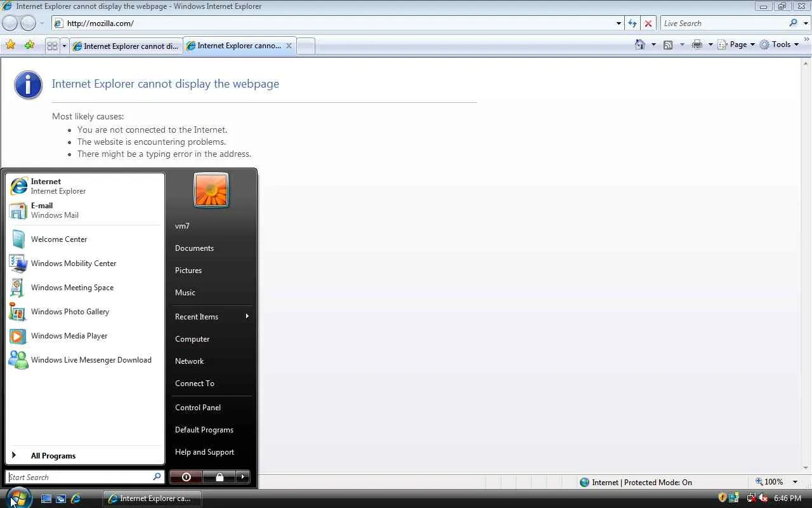Click the red Stop loading button
This screenshot has height=508, width=812.
(648, 23)
